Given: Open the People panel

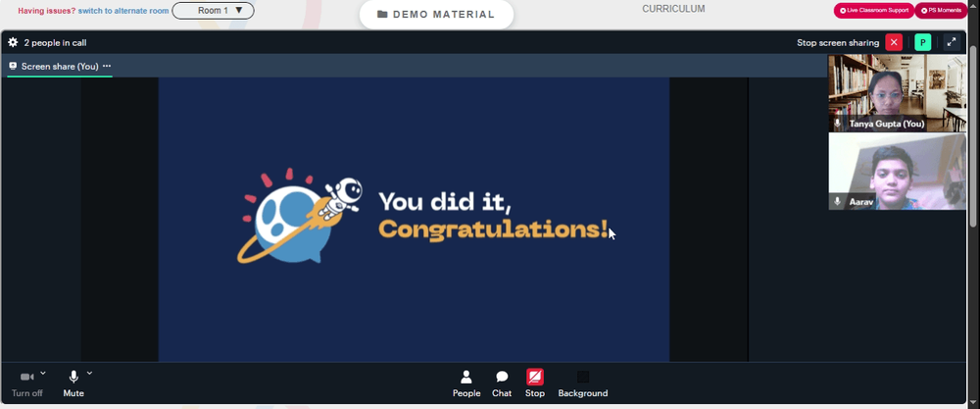Looking at the screenshot, I should (466, 383).
